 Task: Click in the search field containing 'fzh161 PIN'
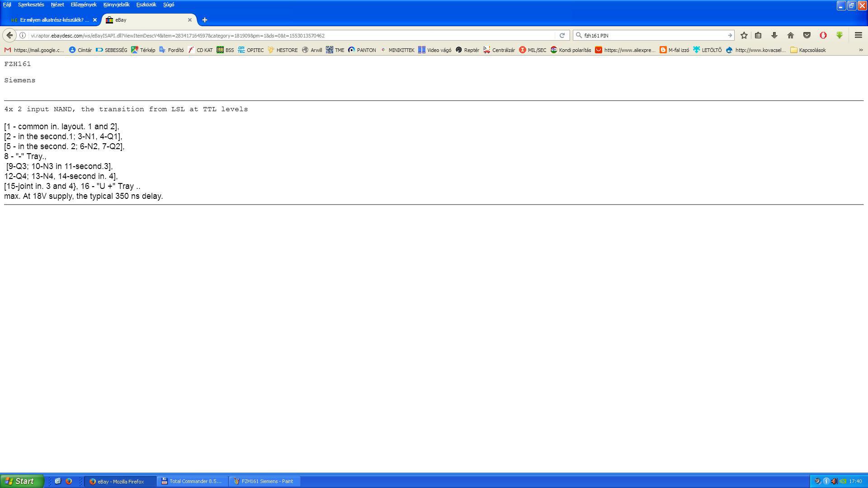click(651, 35)
